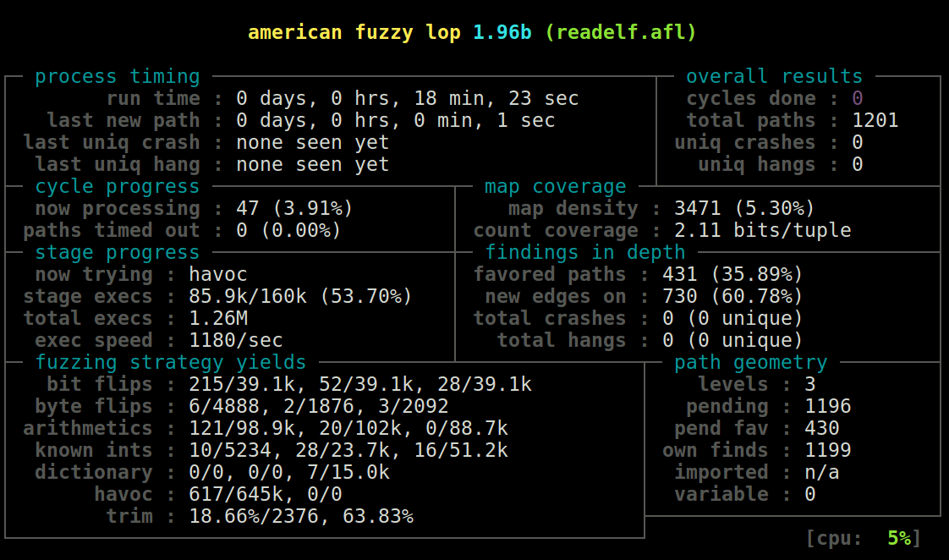
Task: Click the 'cycle progress' section header
Action: (x=118, y=186)
